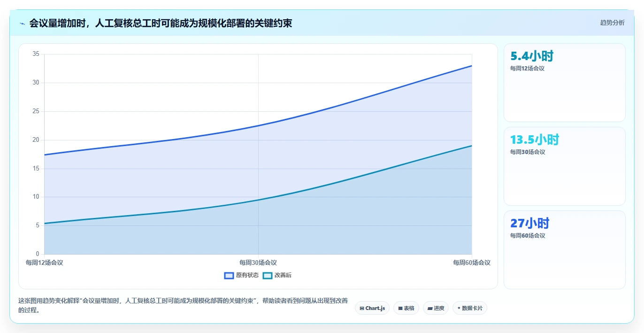644x333 pixels.
Task: Click the icon inside the 数据卡片 tag
Action: [x=459, y=309]
